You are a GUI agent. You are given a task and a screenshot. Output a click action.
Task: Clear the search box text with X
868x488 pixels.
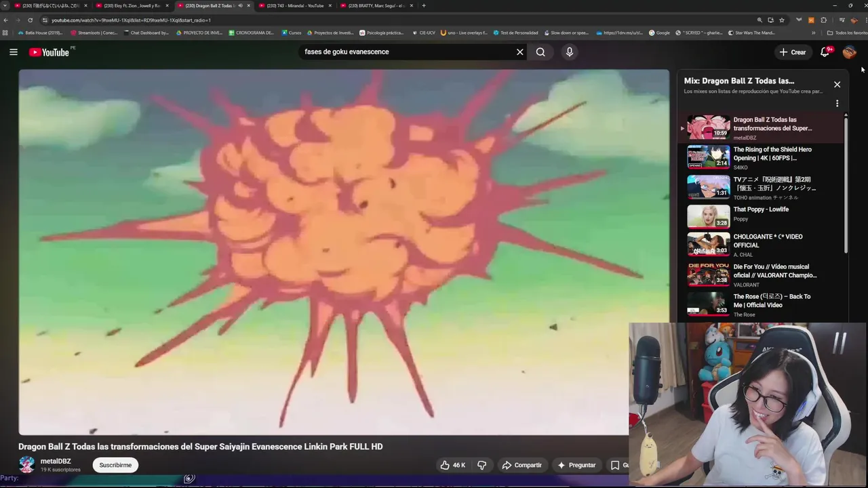coord(520,52)
